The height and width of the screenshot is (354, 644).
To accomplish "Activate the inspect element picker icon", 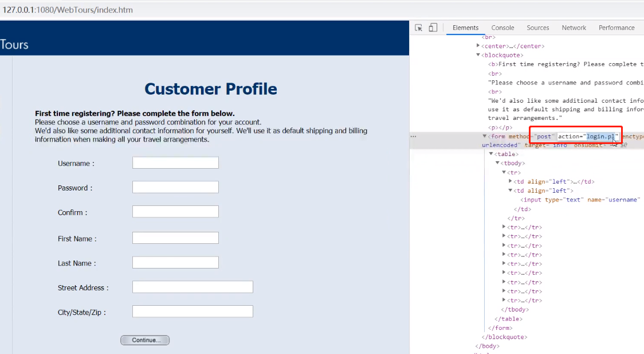I will 418,28.
